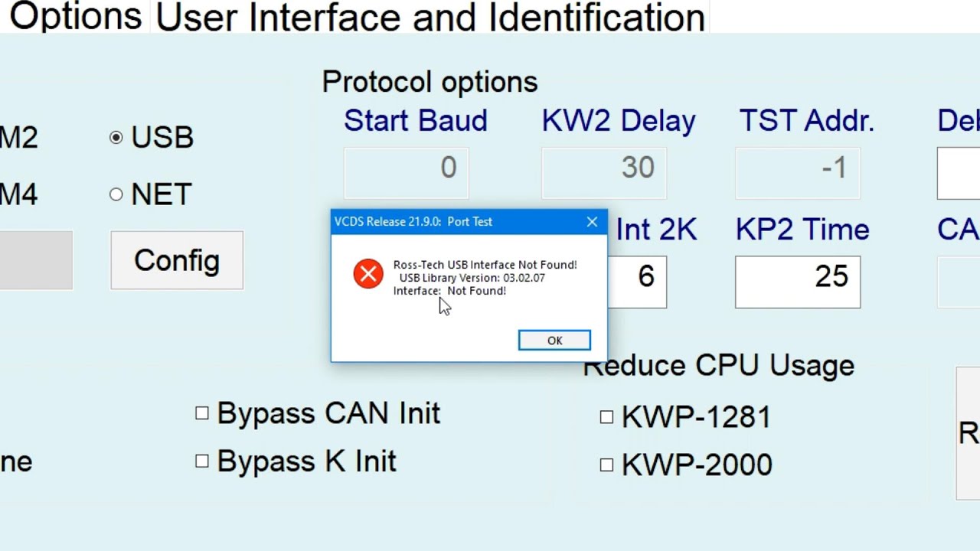Viewport: 980px width, 551px height.
Task: Click the TST Addr. field
Action: tap(798, 172)
